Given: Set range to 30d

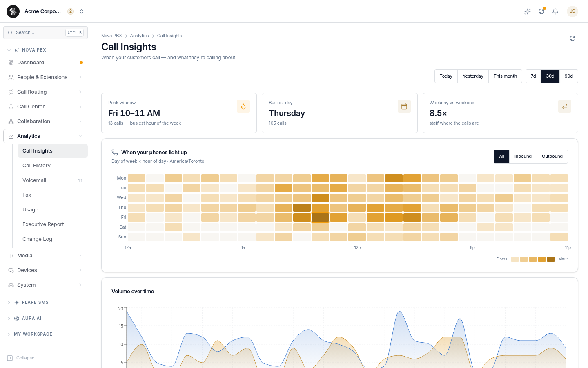Looking at the screenshot, I should coord(550,76).
